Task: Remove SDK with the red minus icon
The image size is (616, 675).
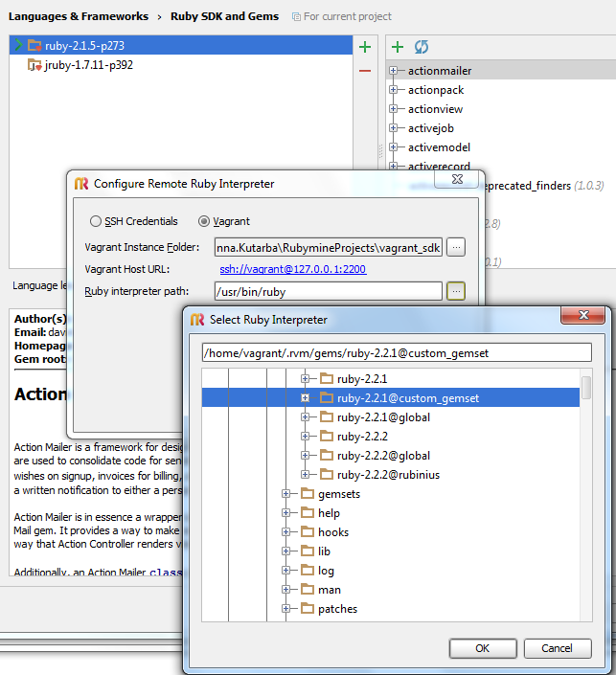Action: (365, 71)
